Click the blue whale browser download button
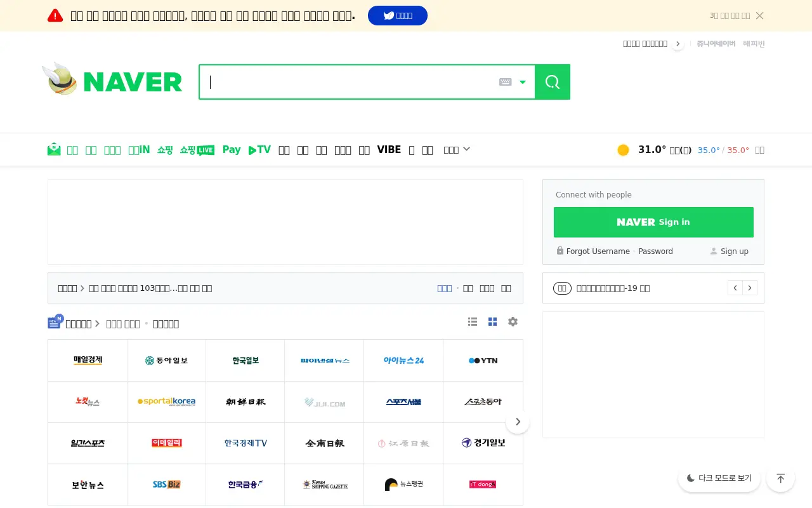The image size is (812, 508). pyautogui.click(x=398, y=16)
